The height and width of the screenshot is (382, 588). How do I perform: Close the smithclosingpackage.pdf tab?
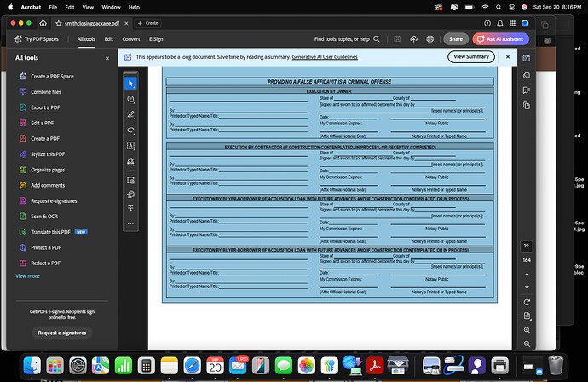coord(126,23)
